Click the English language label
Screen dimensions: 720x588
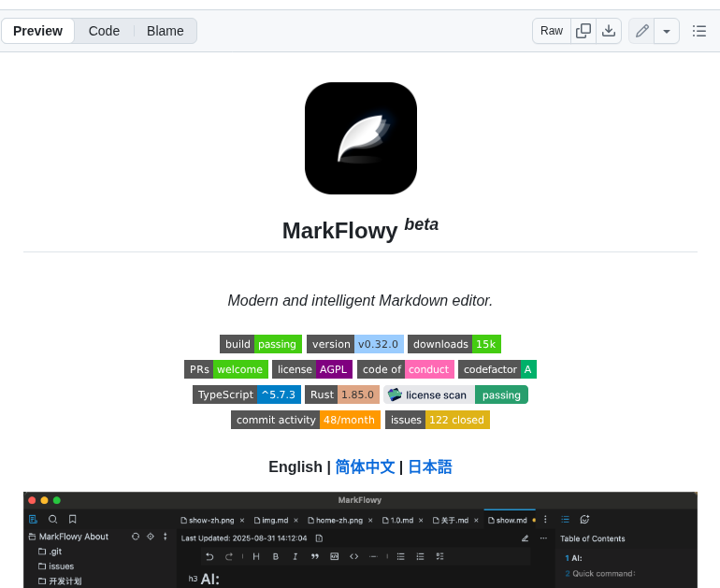click(x=295, y=466)
